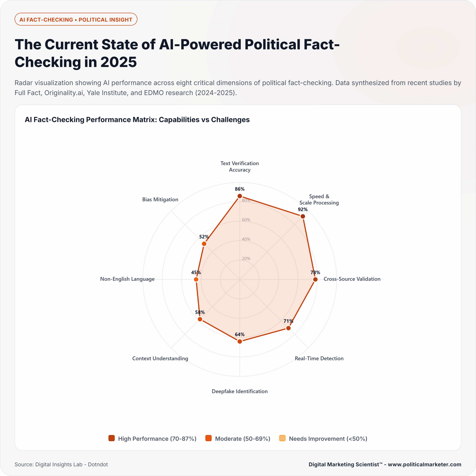The image size is (476, 476).
Task: Click the 86% Text Verification data point
Action: tap(239, 196)
